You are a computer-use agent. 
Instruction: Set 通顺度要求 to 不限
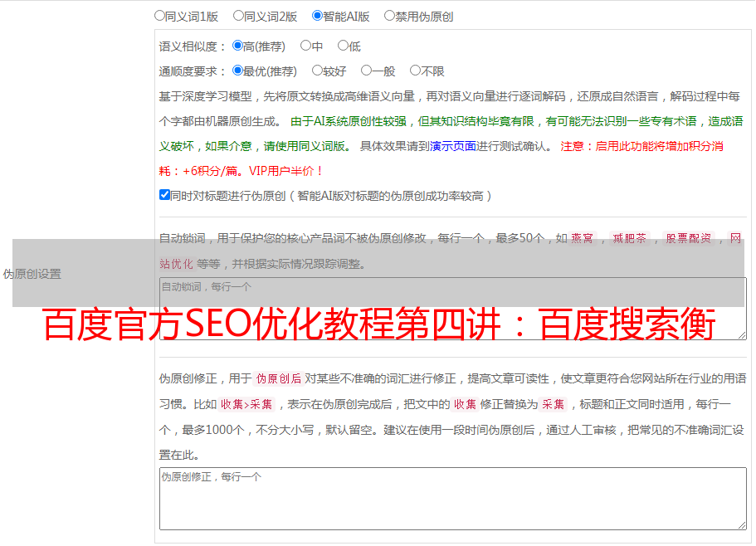click(x=416, y=71)
